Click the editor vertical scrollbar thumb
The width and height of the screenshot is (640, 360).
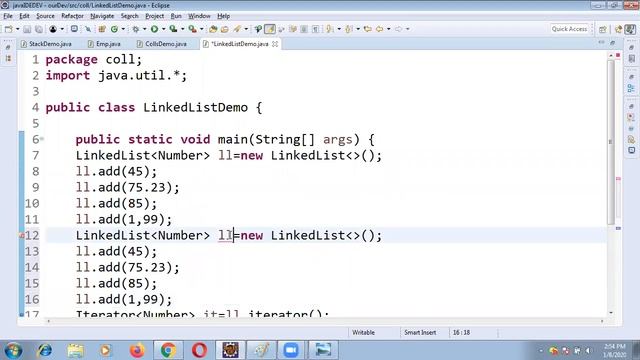click(611, 142)
